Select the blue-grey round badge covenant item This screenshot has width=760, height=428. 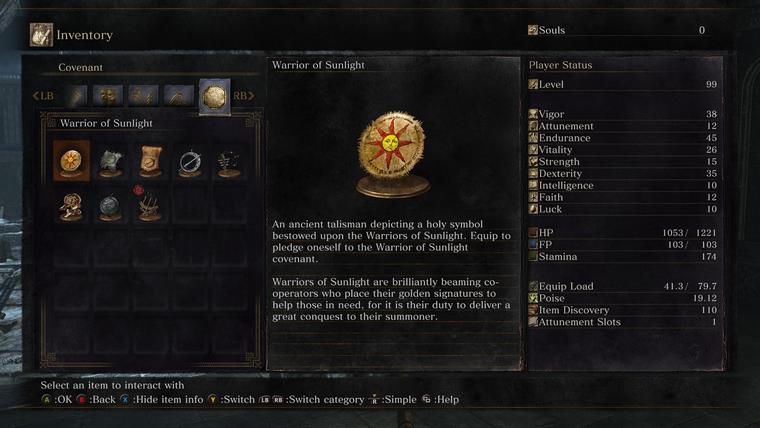[111, 206]
